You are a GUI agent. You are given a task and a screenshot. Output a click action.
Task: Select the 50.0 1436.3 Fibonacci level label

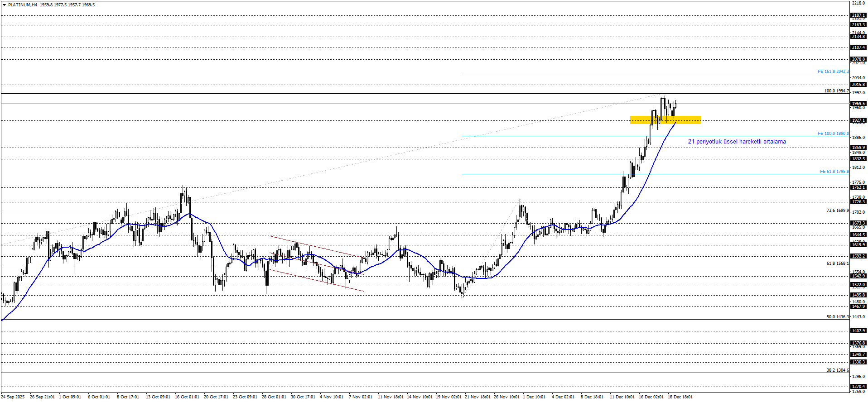[x=838, y=317]
